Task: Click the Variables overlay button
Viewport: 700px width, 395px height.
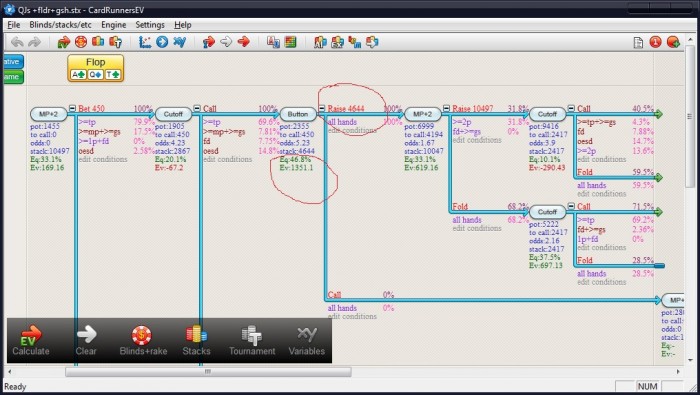Action: 307,341
